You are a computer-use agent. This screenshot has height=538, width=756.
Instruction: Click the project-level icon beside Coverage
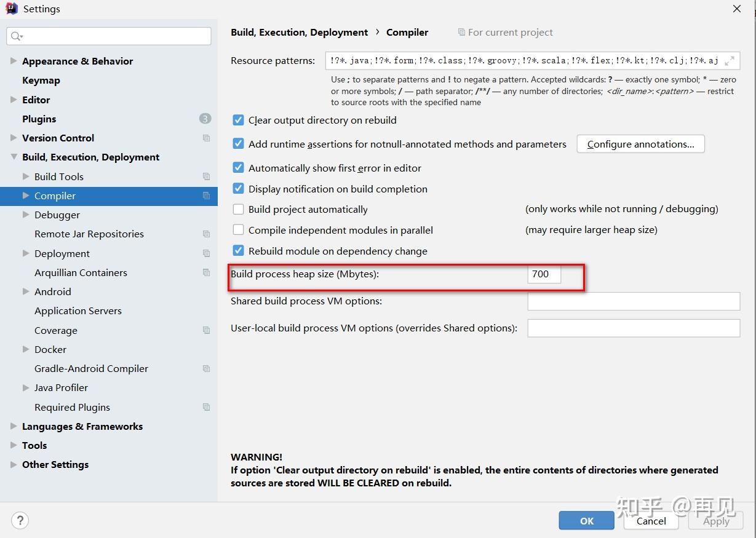point(206,330)
